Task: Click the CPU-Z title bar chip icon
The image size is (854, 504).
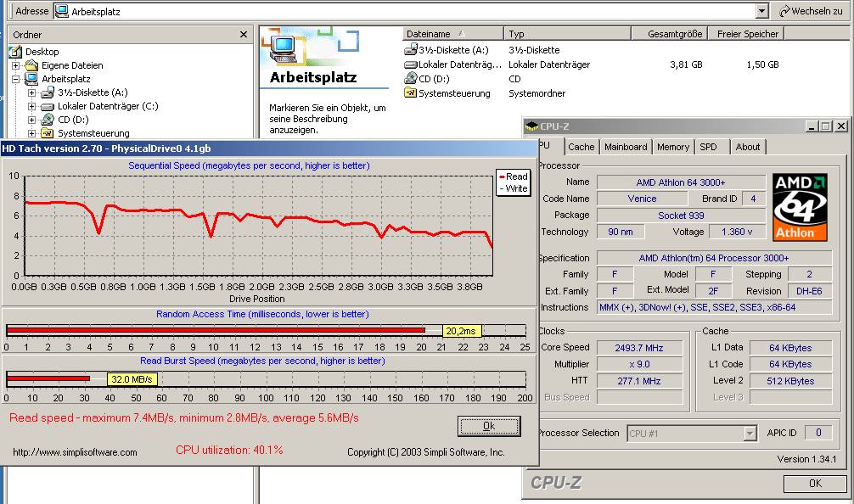Action: pyautogui.click(x=531, y=126)
